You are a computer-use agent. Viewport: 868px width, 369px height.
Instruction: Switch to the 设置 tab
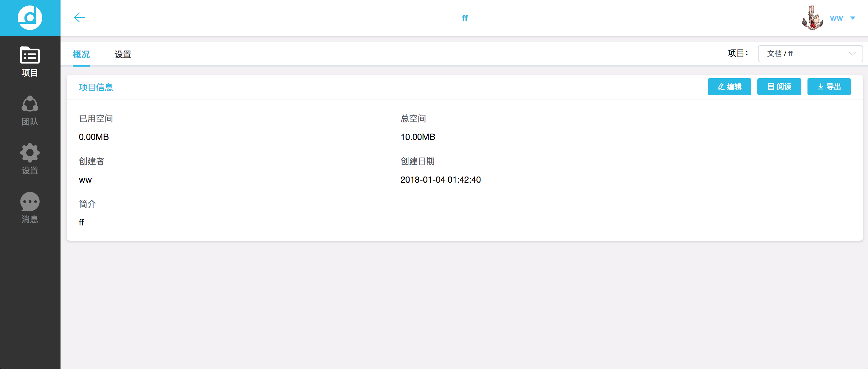tap(123, 54)
